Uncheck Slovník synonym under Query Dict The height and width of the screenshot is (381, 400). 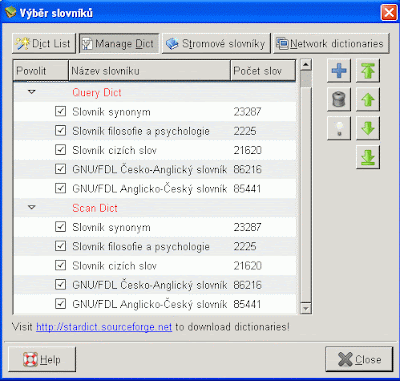(x=60, y=111)
